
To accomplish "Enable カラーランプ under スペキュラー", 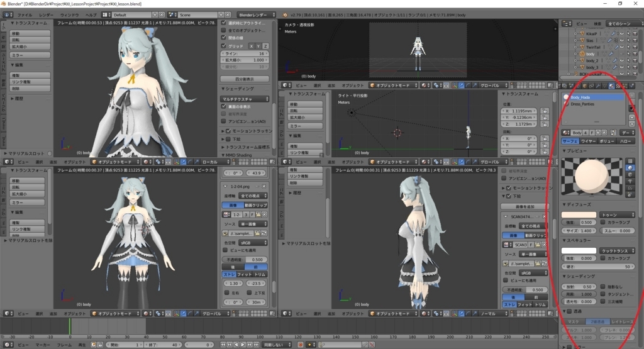I will point(603,258).
